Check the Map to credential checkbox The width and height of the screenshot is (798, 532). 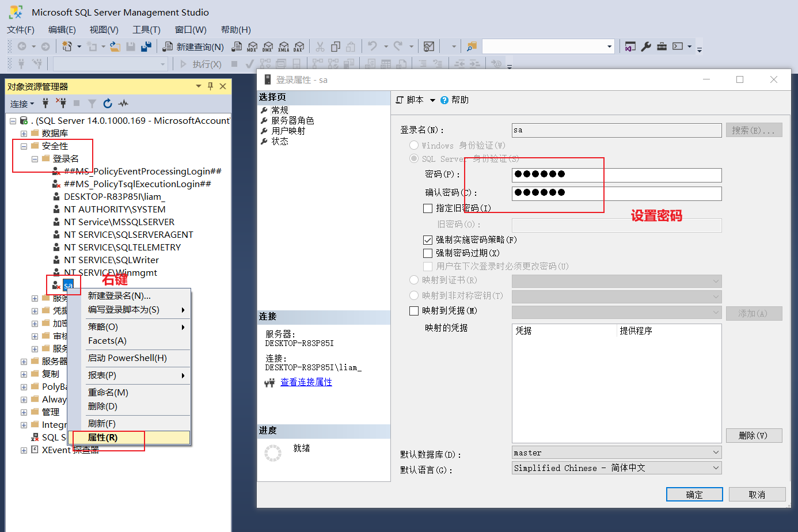coord(414,311)
